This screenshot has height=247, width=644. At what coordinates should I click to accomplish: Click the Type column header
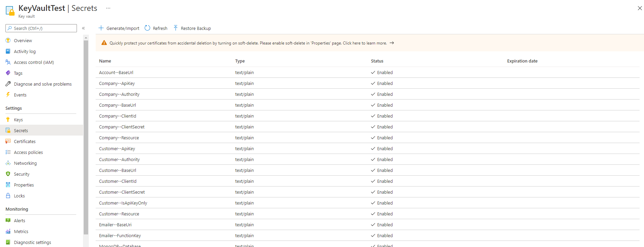coord(240,61)
